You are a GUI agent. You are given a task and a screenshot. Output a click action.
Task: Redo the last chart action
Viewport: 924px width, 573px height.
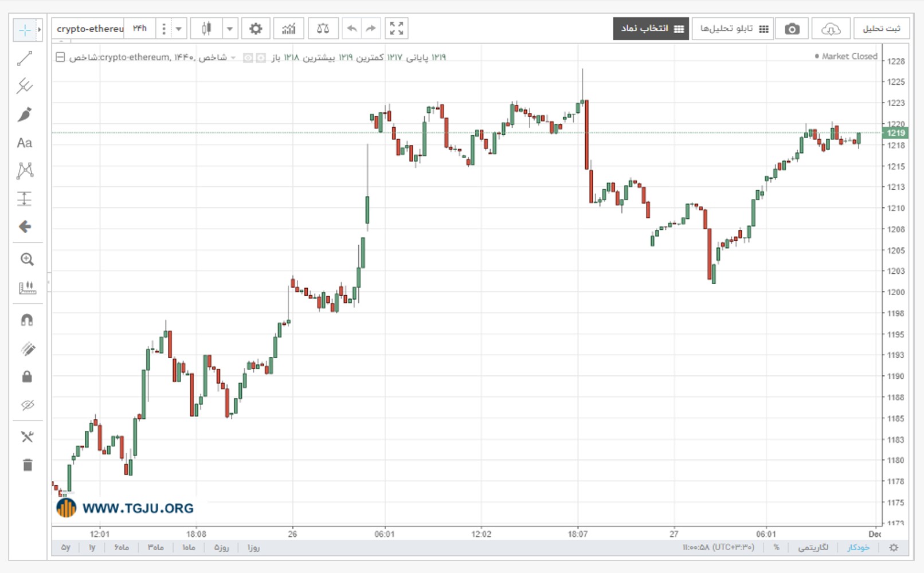click(x=371, y=28)
